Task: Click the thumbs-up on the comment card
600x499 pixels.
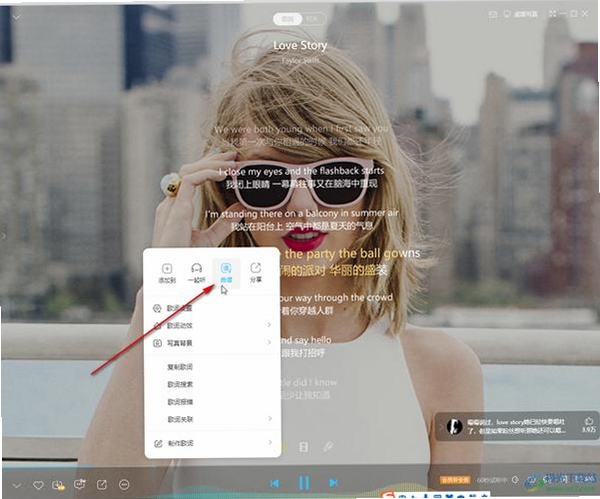Action: pos(589,421)
